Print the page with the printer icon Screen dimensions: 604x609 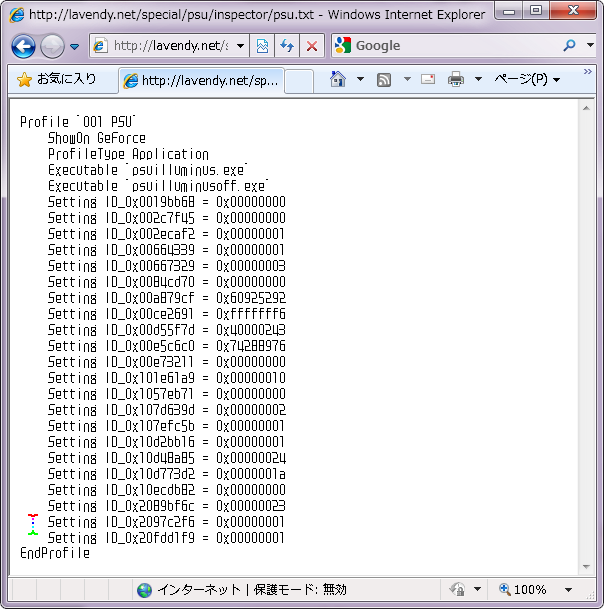(x=456, y=79)
